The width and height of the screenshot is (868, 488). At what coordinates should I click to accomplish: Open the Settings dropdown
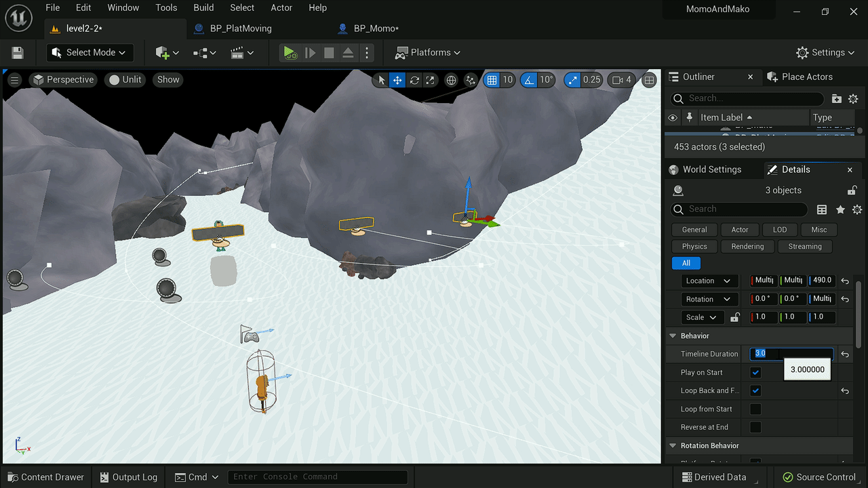tap(825, 53)
